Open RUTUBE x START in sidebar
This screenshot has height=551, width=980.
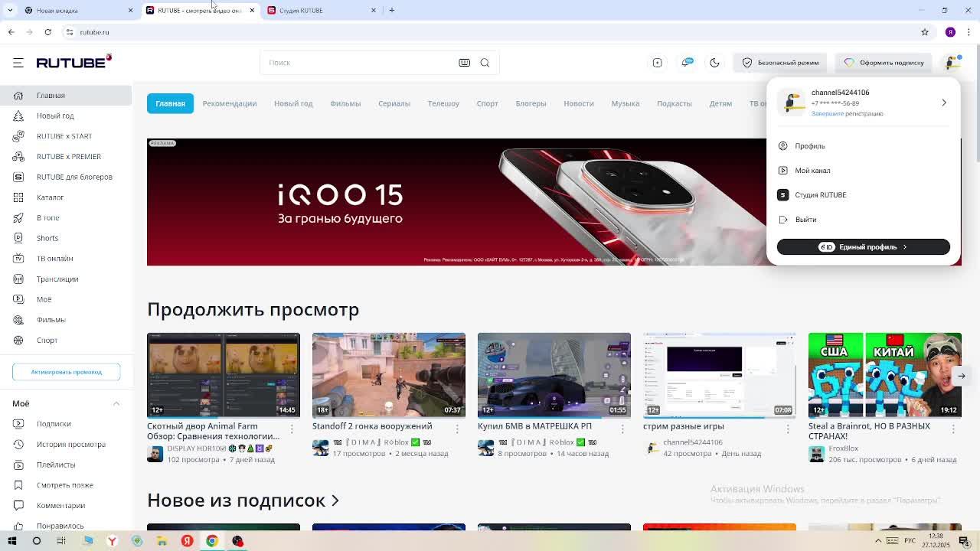tap(66, 136)
